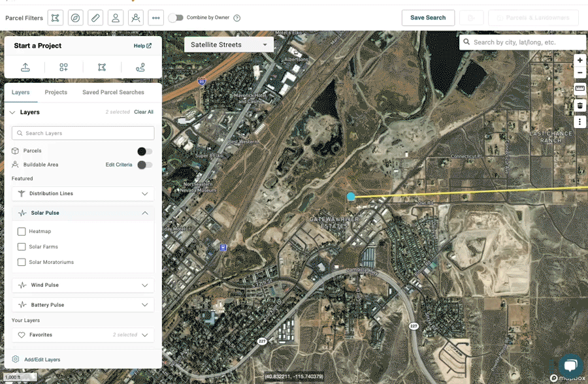
Task: Open the radius parcel filter tool
Action: [x=75, y=18]
